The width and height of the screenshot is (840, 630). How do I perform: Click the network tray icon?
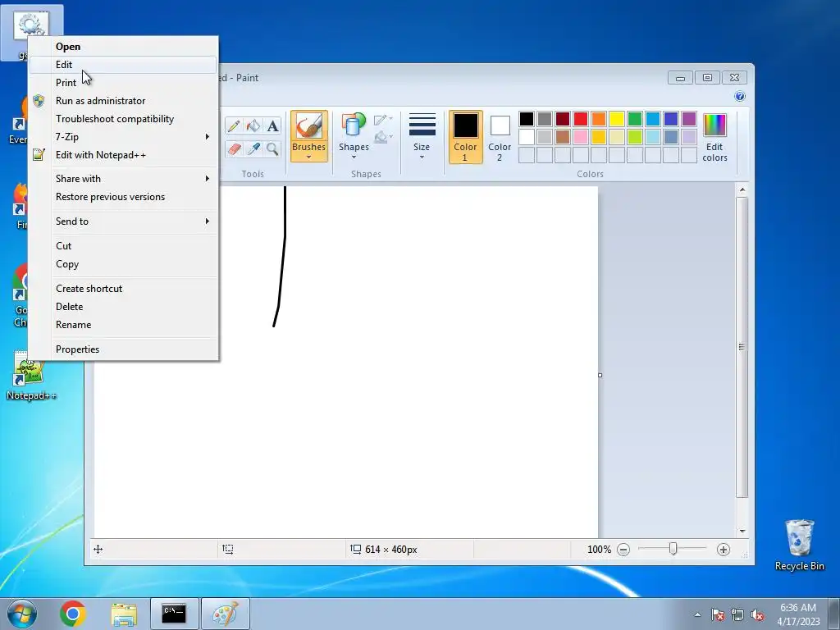(737, 614)
